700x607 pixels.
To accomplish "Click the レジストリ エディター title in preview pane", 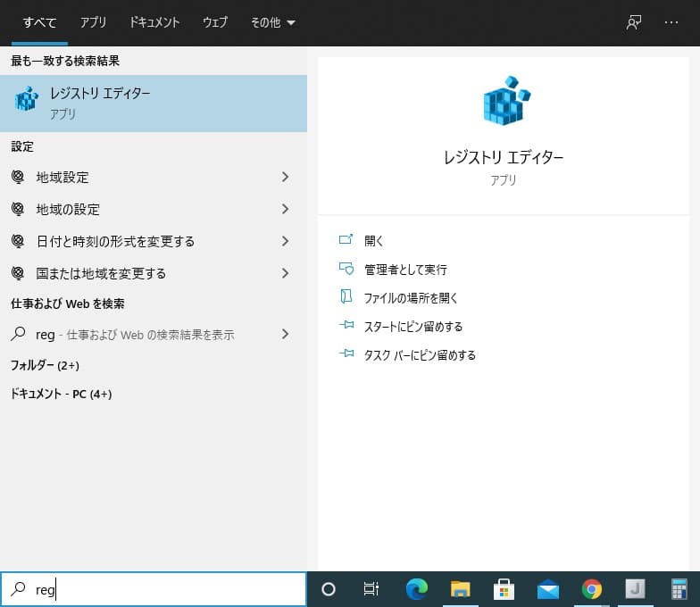I will [504, 157].
